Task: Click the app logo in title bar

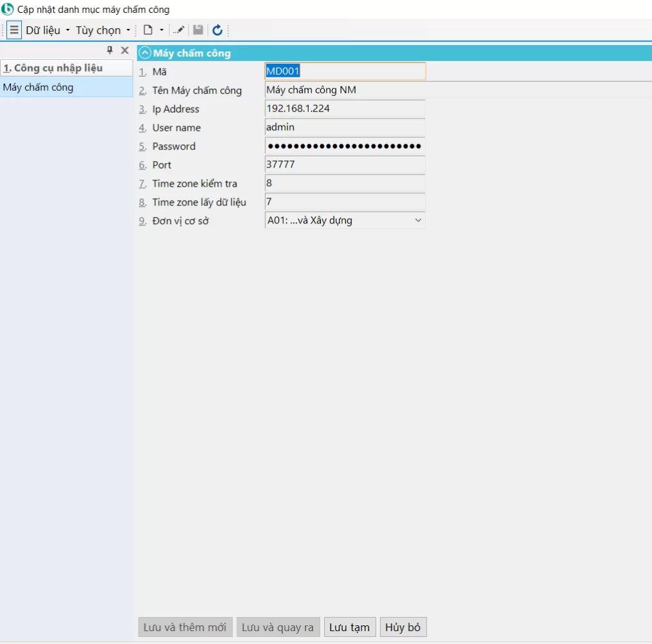Action: [x=8, y=10]
